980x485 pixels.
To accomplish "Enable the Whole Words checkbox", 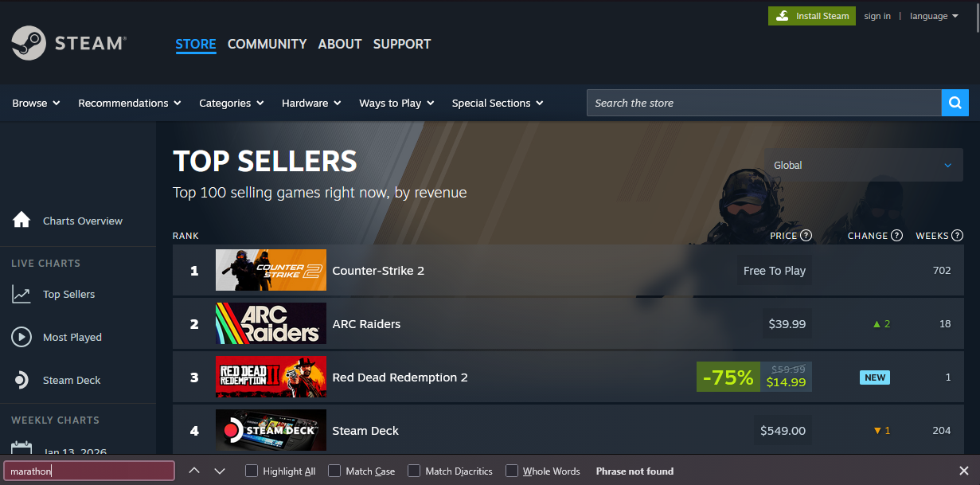I will (x=512, y=471).
